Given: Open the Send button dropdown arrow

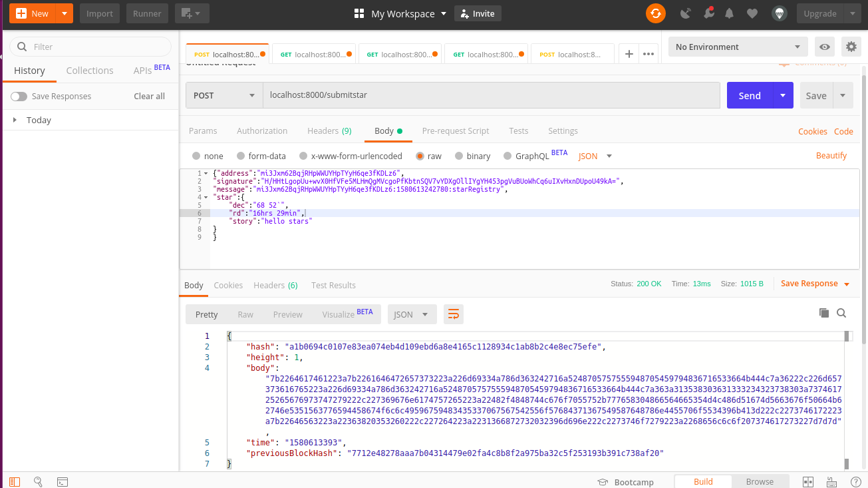Looking at the screenshot, I should pos(783,95).
